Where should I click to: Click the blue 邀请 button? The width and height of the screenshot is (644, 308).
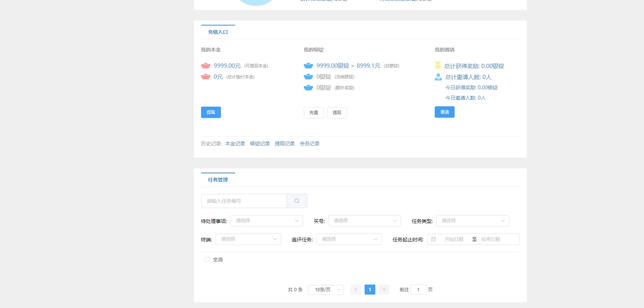click(444, 112)
